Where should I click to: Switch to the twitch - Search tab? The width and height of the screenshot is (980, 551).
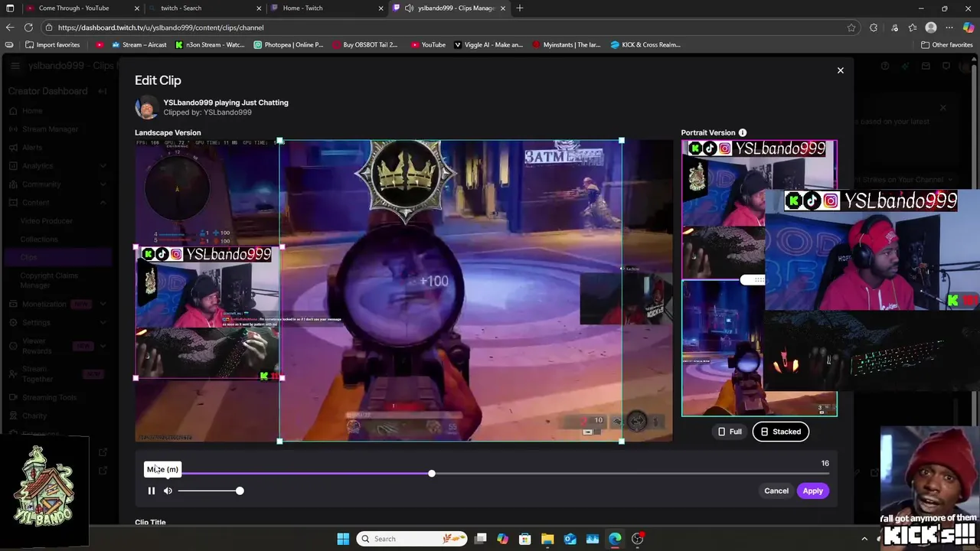pos(181,8)
